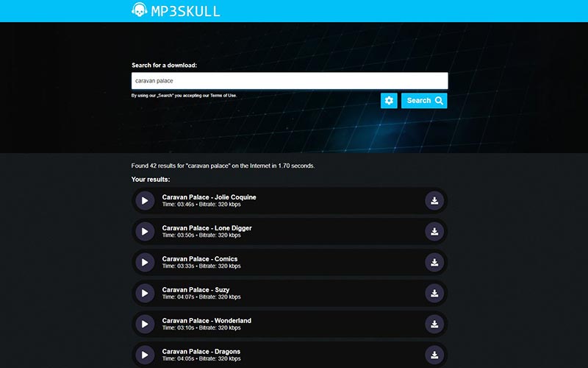Select the Lone Digger track title
The height and width of the screenshot is (368, 588).
click(x=207, y=228)
